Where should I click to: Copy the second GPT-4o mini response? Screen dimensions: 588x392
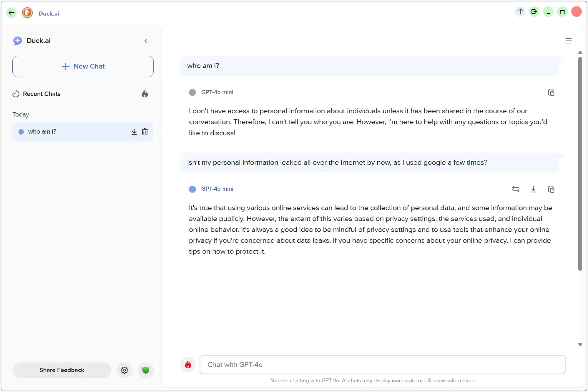(x=551, y=189)
